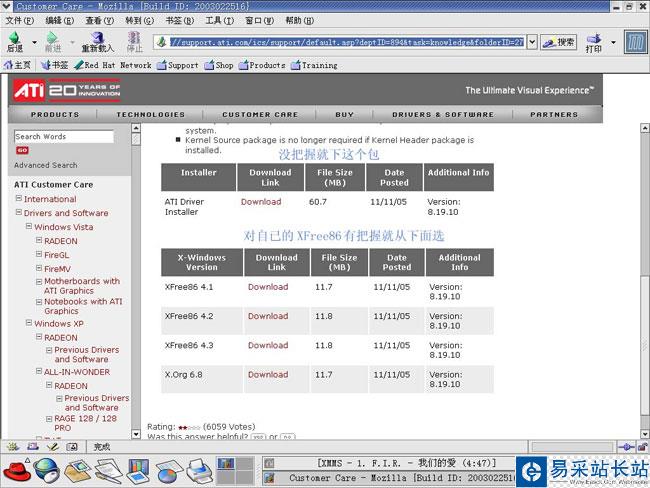Open the CUSTOMER CARE nav tab
The height and width of the screenshot is (488, 650).
[260, 114]
